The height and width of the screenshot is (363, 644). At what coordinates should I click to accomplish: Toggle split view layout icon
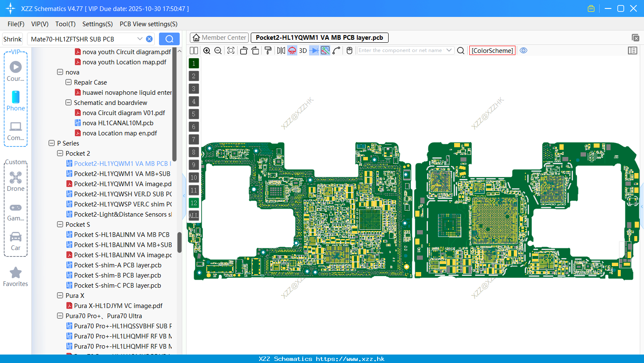[x=194, y=50]
